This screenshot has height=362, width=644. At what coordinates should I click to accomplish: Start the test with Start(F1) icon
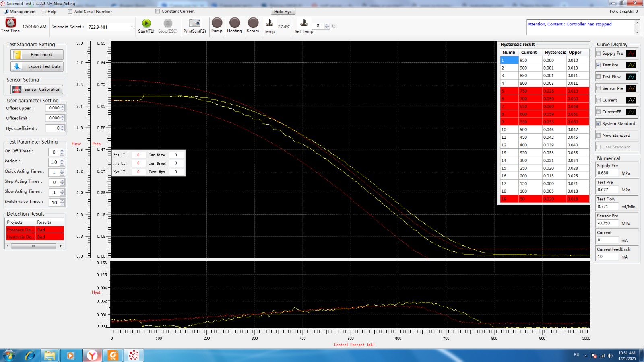tap(147, 23)
